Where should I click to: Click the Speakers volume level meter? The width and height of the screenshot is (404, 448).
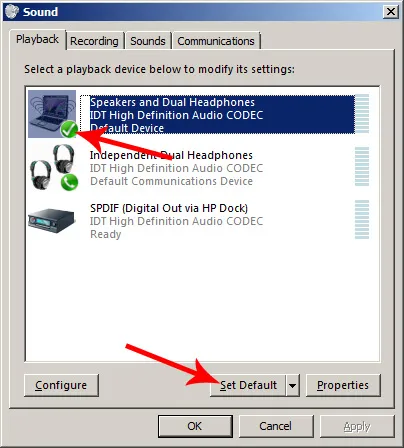click(362, 114)
